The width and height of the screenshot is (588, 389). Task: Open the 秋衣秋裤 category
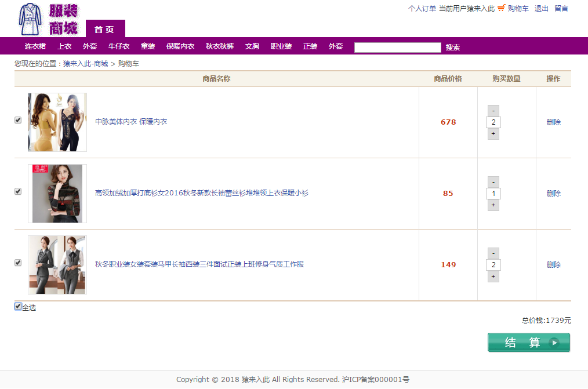tap(220, 46)
